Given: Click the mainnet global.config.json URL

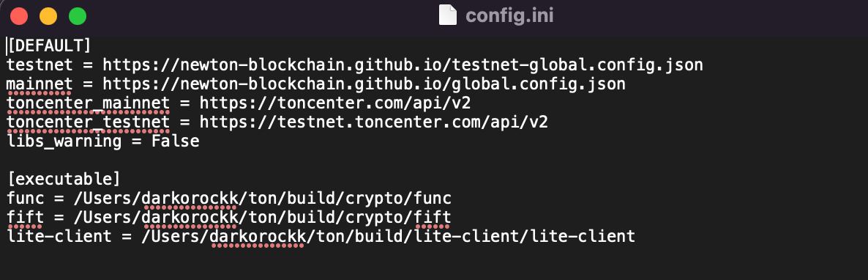Looking at the screenshot, I should tap(364, 84).
